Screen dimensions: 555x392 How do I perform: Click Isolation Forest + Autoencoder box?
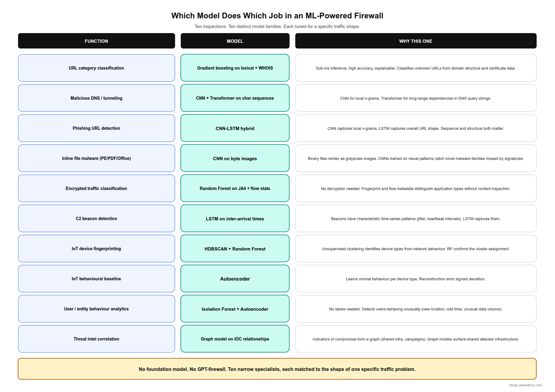(x=235, y=309)
